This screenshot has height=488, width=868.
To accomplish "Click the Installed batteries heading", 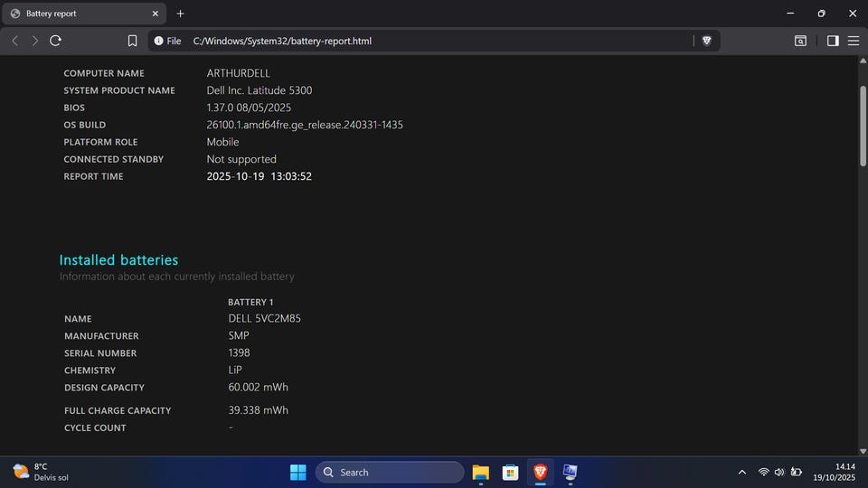I will [x=118, y=259].
